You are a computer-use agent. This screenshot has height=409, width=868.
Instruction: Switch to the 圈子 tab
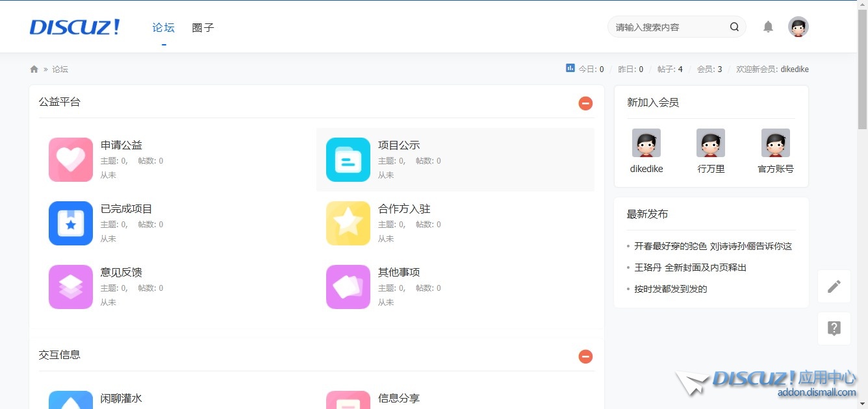(203, 28)
